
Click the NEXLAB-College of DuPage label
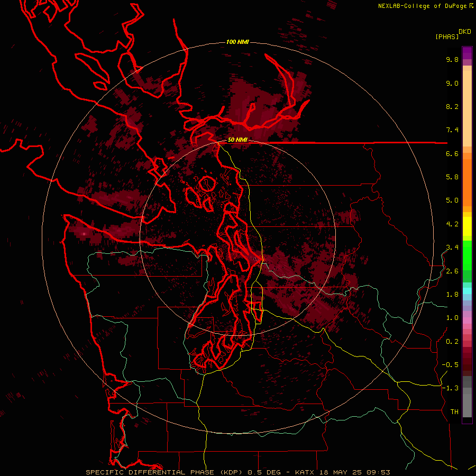(422, 6)
